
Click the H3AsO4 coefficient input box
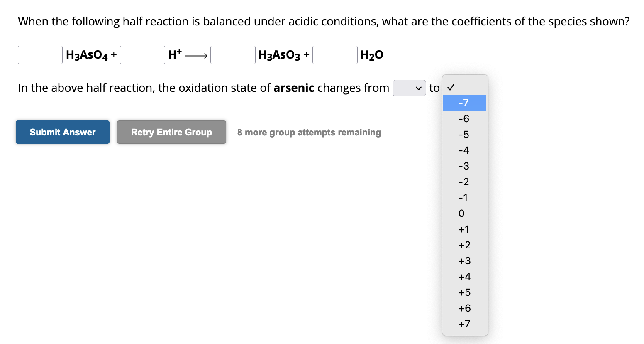(x=40, y=55)
